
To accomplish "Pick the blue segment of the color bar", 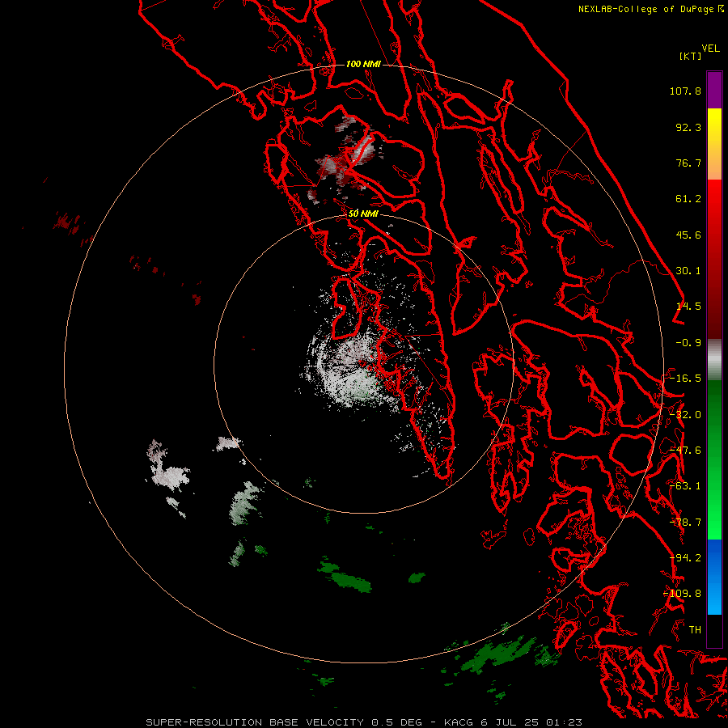I will (x=714, y=577).
